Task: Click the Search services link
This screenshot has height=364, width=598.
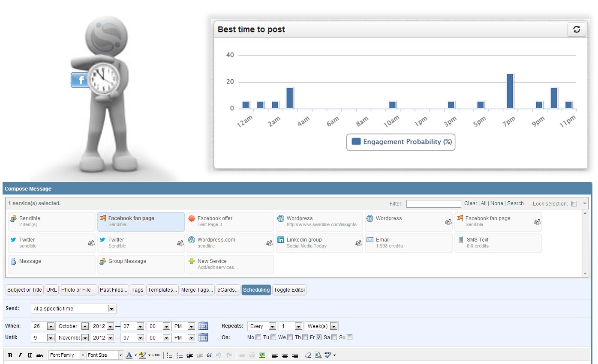Action: 517,203
